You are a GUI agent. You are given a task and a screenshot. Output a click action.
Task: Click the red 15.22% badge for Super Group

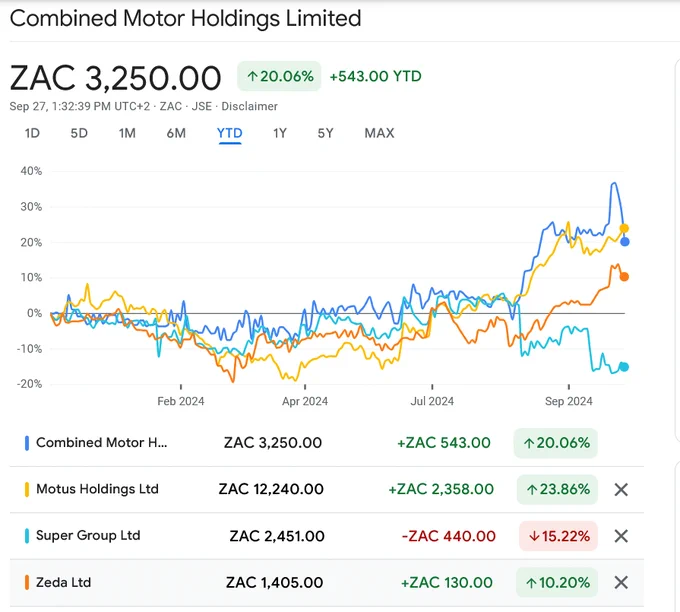(559, 536)
